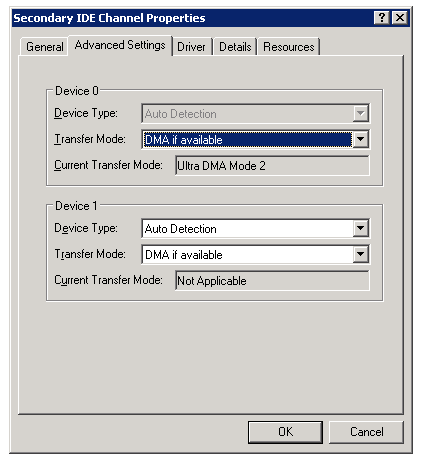Image resolution: width=426 pixels, height=464 pixels.
Task: Click the Device 1 'Transfer Mode:' label
Action: coord(90,254)
